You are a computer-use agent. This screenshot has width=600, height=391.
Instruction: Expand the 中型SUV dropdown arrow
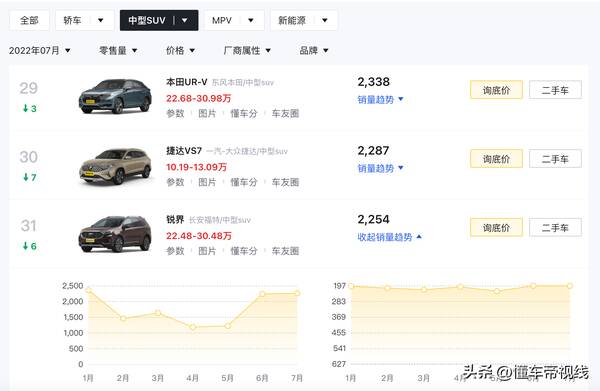click(x=185, y=20)
